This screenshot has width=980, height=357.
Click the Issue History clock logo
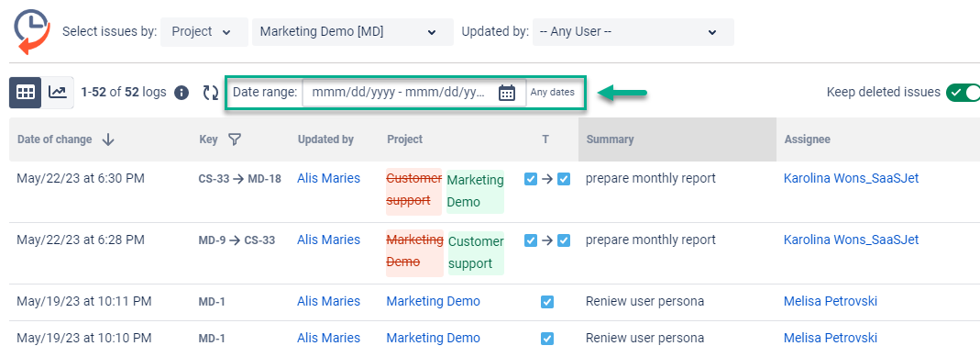(32, 31)
